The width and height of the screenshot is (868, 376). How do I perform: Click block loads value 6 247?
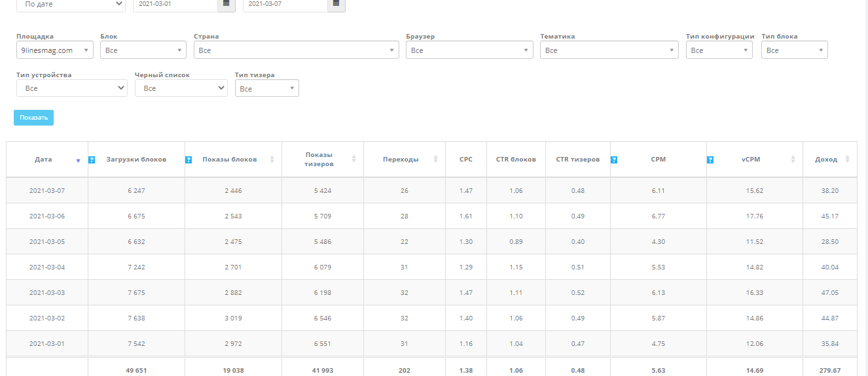pos(136,191)
